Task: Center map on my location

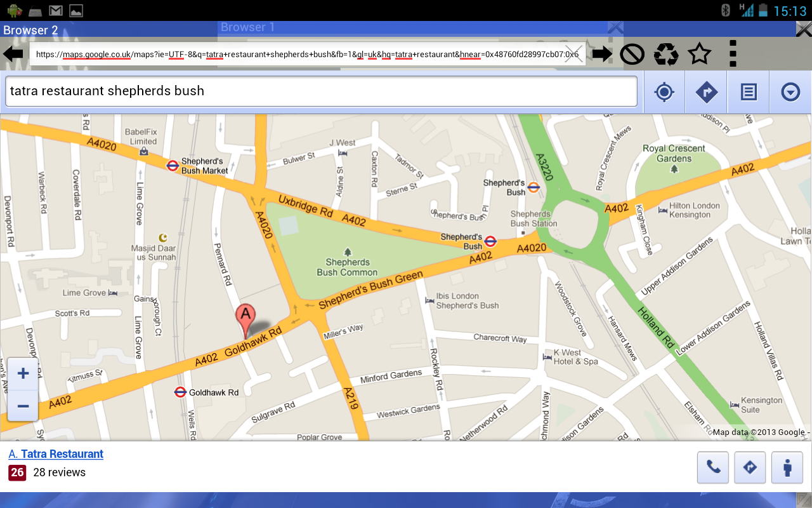Action: point(664,92)
